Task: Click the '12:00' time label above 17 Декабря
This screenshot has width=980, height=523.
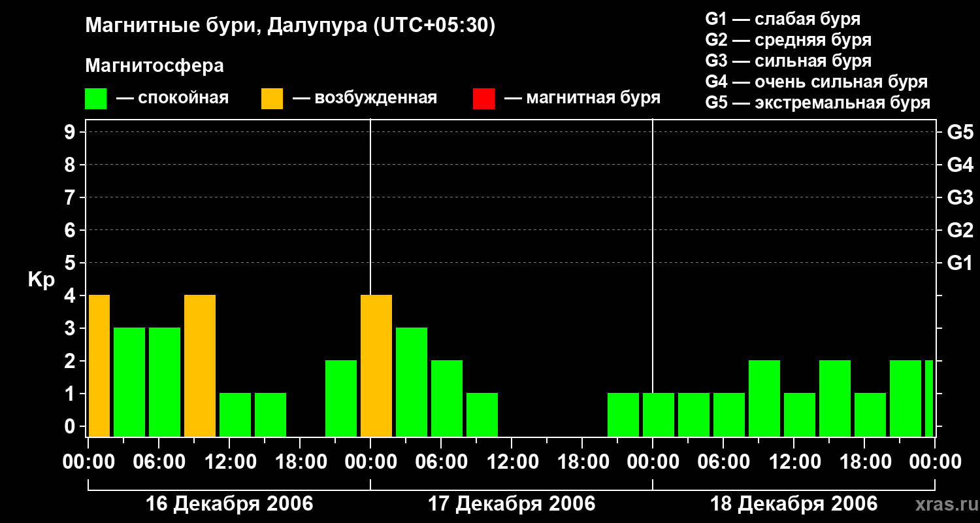Action: pos(512,462)
